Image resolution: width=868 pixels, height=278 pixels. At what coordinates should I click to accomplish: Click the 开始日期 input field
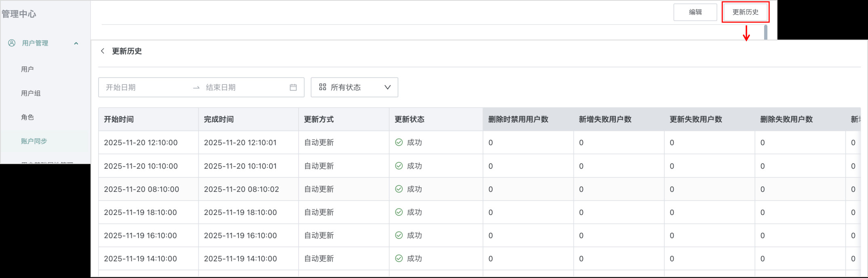(x=145, y=87)
